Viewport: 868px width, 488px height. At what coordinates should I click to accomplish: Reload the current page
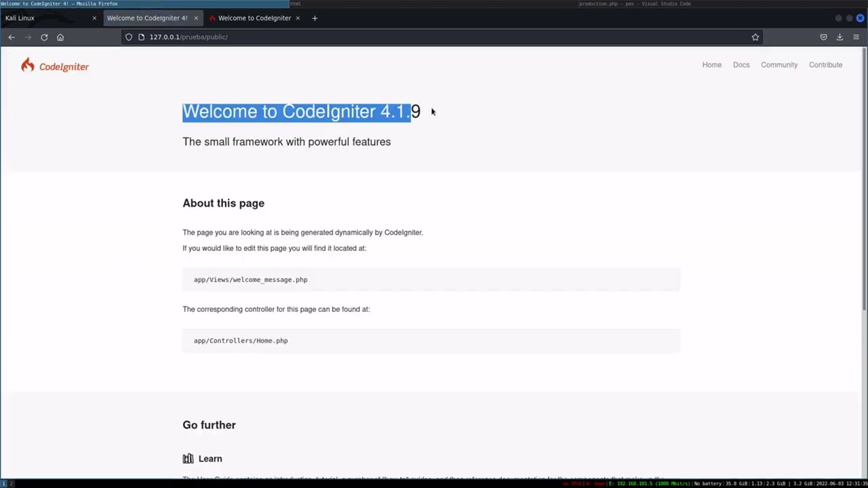pyautogui.click(x=44, y=37)
